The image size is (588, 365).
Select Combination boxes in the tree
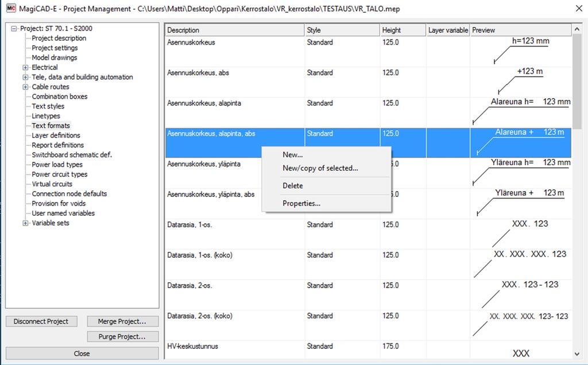pyautogui.click(x=60, y=96)
